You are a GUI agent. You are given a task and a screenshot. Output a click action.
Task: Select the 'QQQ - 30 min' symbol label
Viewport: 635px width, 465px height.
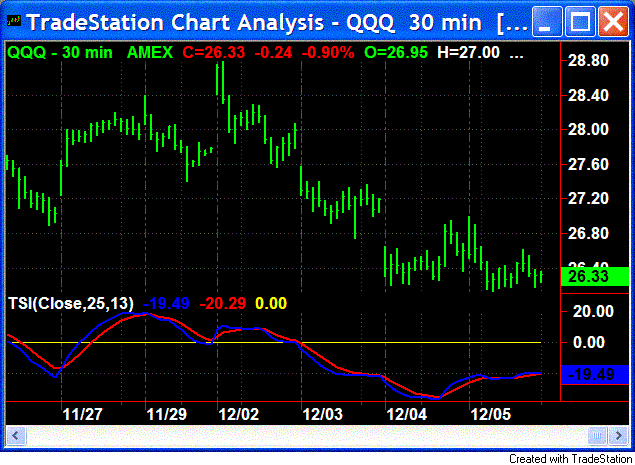[x=60, y=52]
